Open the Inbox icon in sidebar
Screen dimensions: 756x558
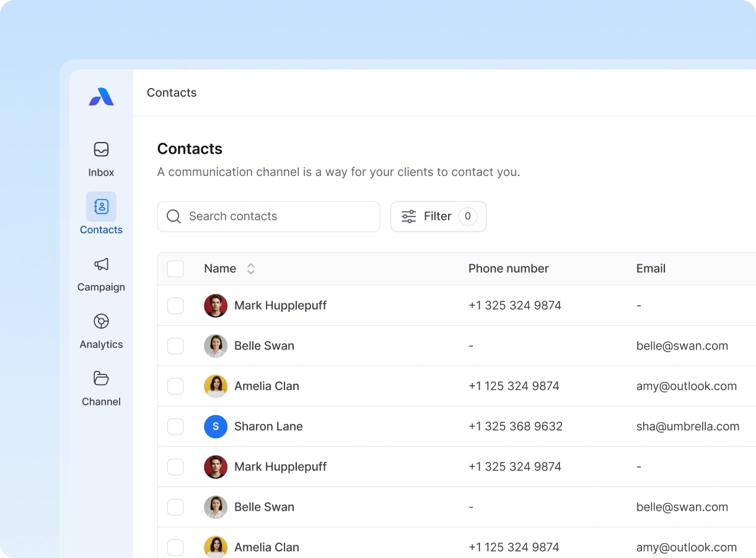101,149
